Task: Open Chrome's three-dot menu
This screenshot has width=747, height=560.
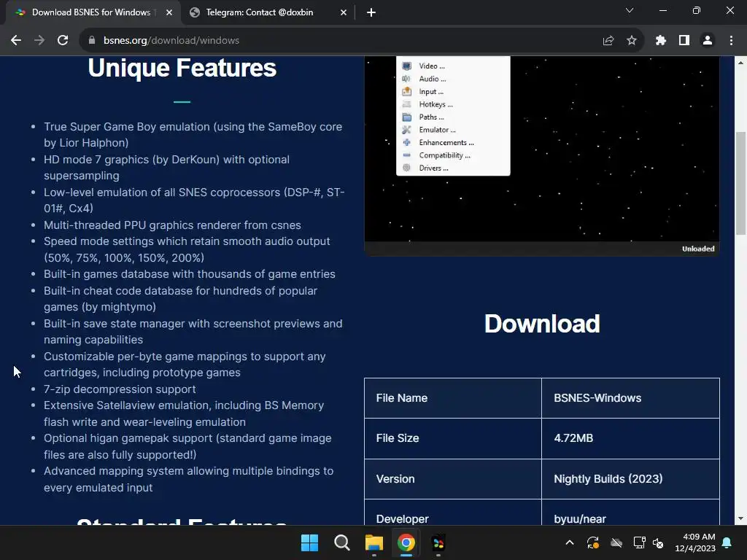Action: click(x=731, y=41)
